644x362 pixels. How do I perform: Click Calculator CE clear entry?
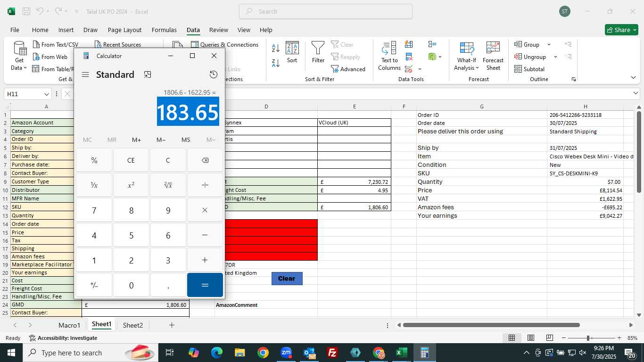pos(131,160)
